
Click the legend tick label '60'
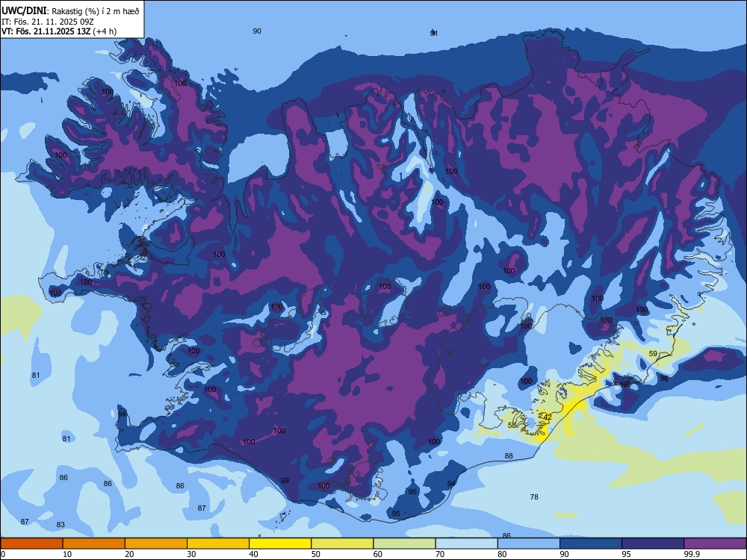(x=378, y=554)
